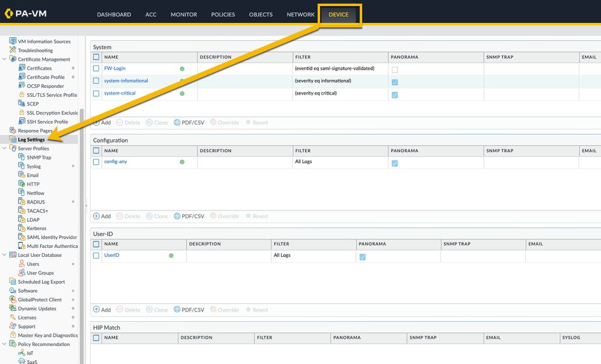The width and height of the screenshot is (601, 364).
Task: Switch to the MONITOR tab
Action: [183, 14]
